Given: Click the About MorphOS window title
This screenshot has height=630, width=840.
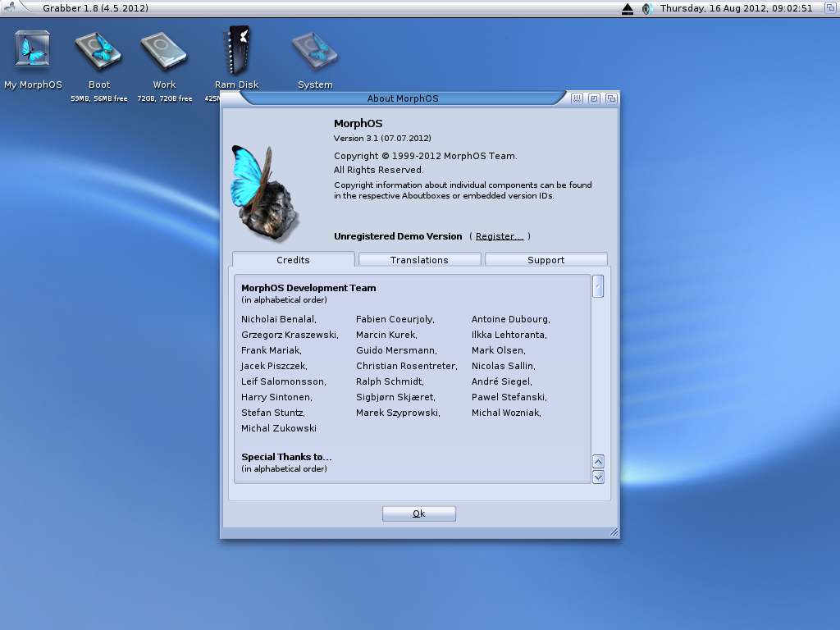Looking at the screenshot, I should (x=403, y=98).
